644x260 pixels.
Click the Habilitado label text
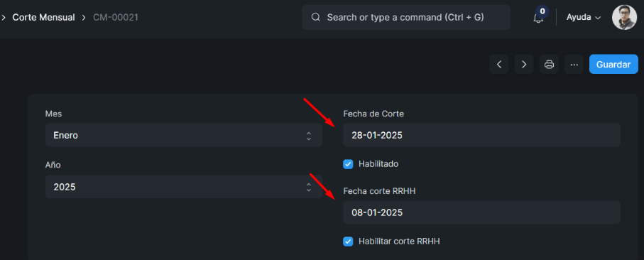[x=378, y=164]
